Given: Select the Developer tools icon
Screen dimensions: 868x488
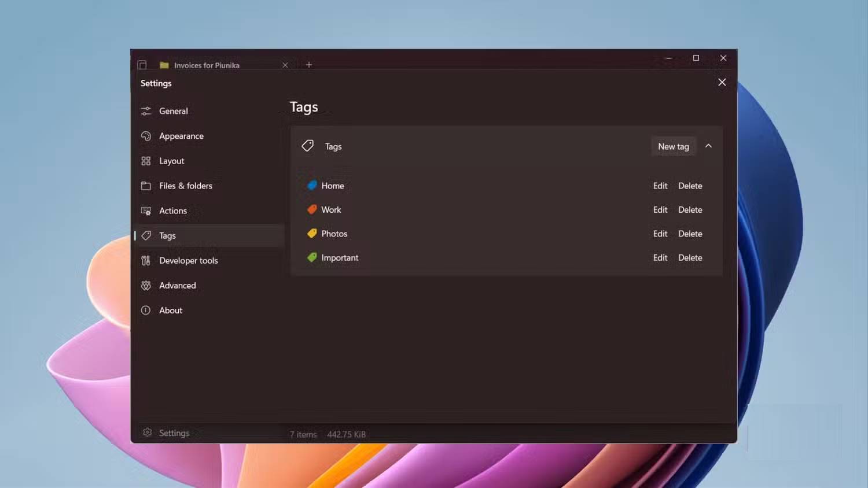Looking at the screenshot, I should (146, 260).
